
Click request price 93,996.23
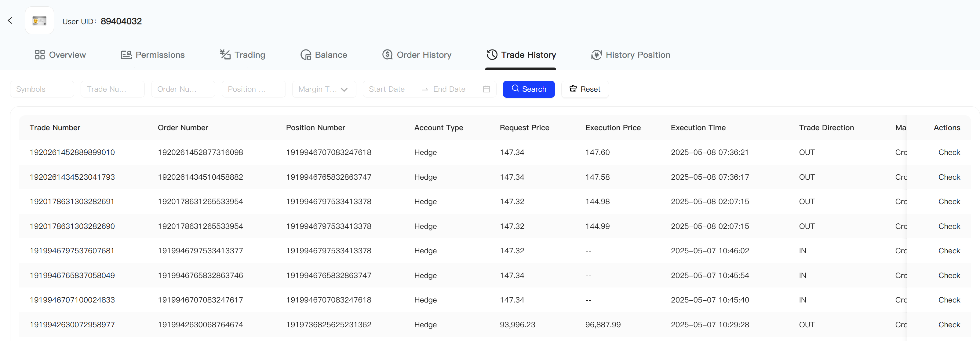pos(517,324)
